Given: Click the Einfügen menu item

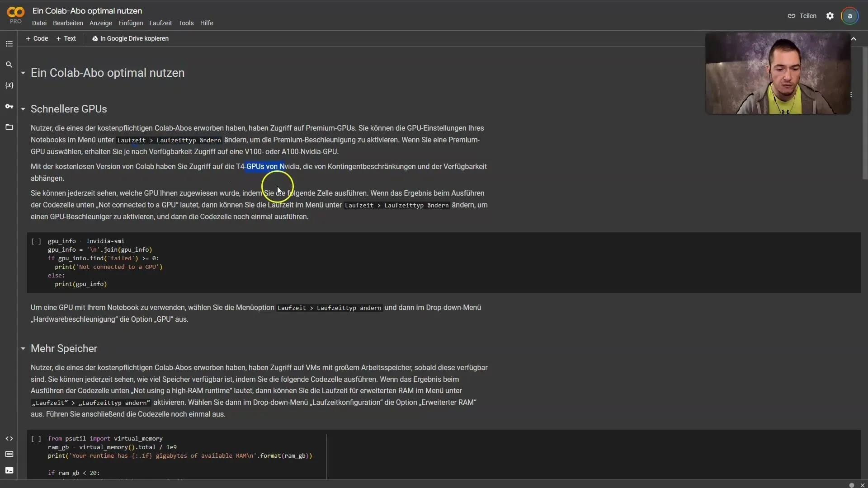Looking at the screenshot, I should (130, 23).
